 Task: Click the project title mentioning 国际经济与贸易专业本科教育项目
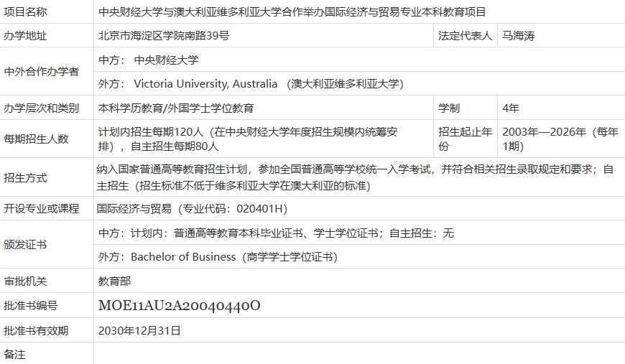tap(292, 12)
